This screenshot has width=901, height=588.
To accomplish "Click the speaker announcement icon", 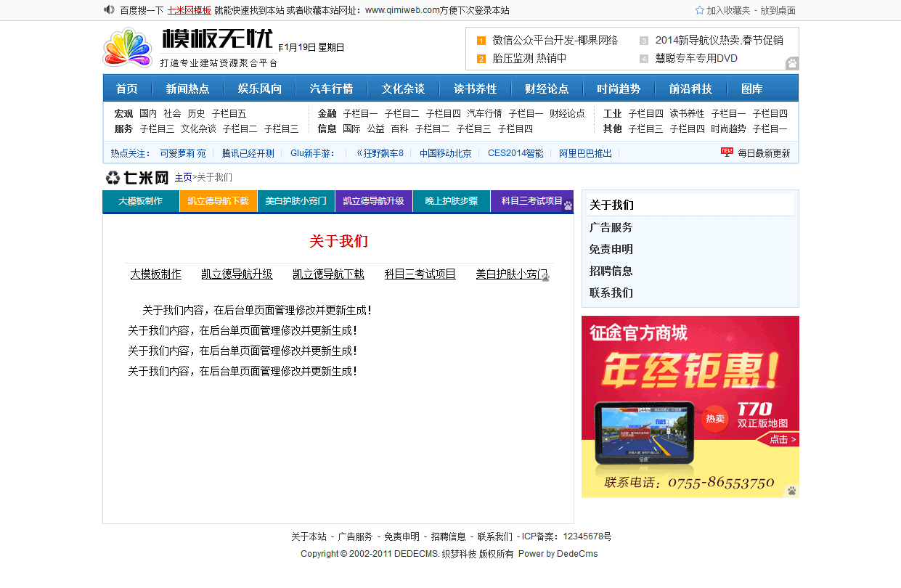I will 109,9.
